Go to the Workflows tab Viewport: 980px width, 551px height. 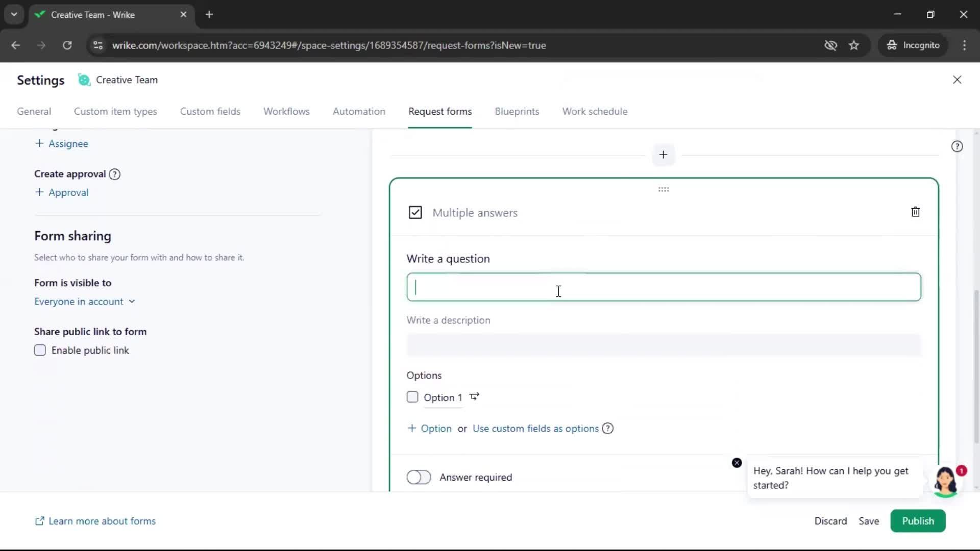click(x=286, y=111)
